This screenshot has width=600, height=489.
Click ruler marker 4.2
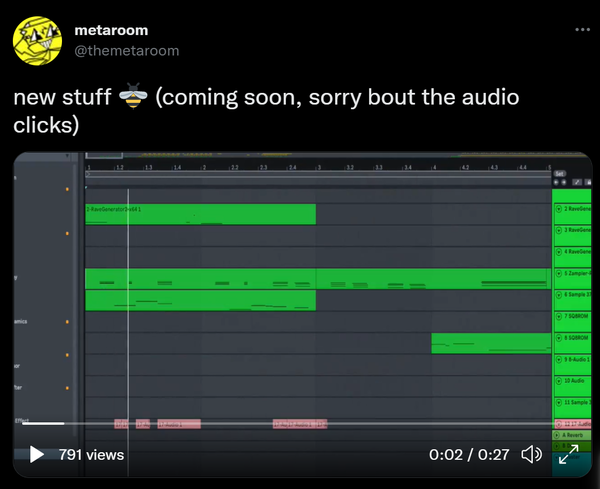(x=464, y=168)
